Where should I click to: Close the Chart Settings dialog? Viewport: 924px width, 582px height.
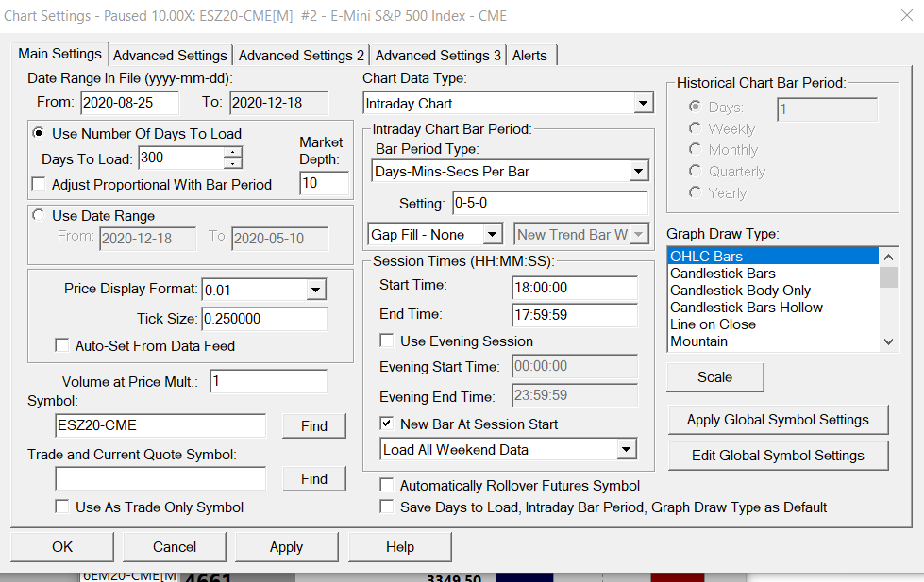[907, 16]
